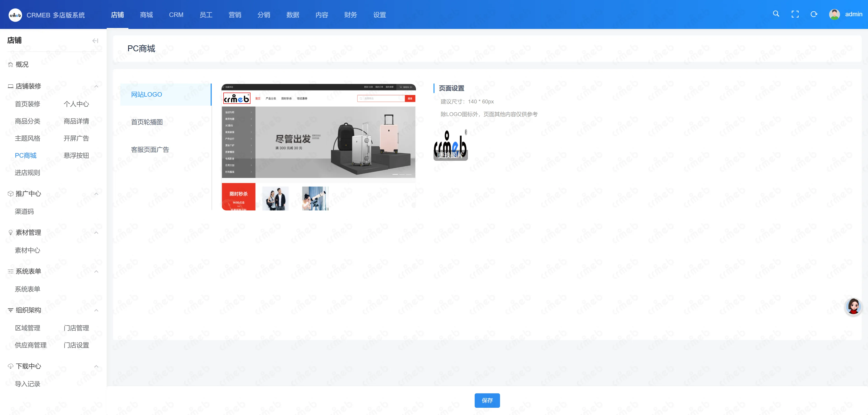Open 系统表单 submenu item
This screenshot has height=415, width=868.
point(28,289)
